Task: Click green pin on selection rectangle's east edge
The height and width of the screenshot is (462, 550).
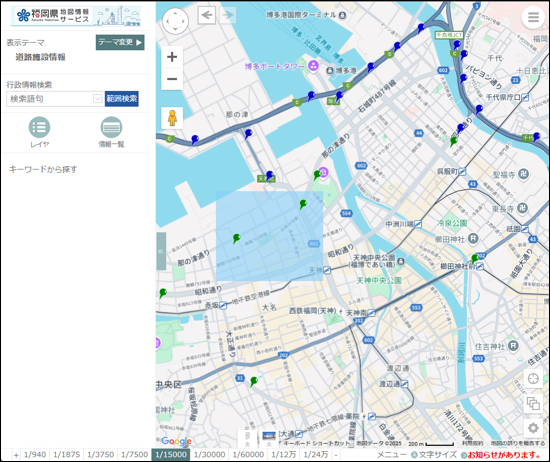Action: pyautogui.click(x=303, y=204)
